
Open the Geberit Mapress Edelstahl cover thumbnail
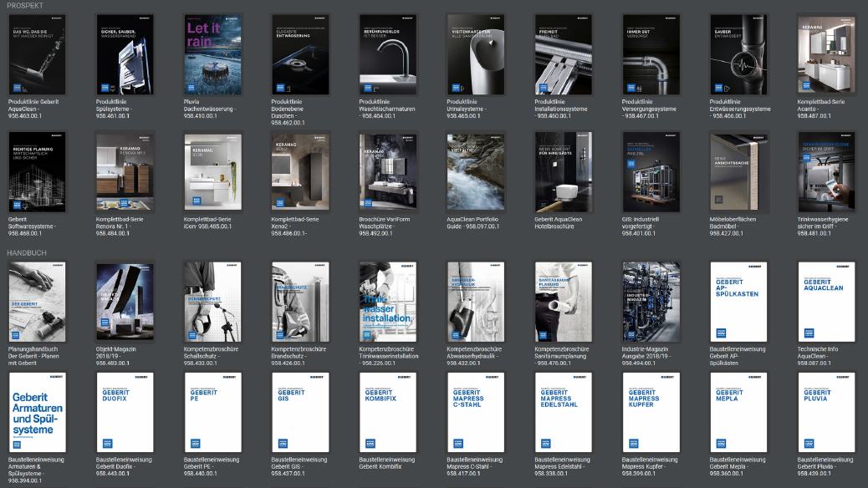click(x=564, y=413)
